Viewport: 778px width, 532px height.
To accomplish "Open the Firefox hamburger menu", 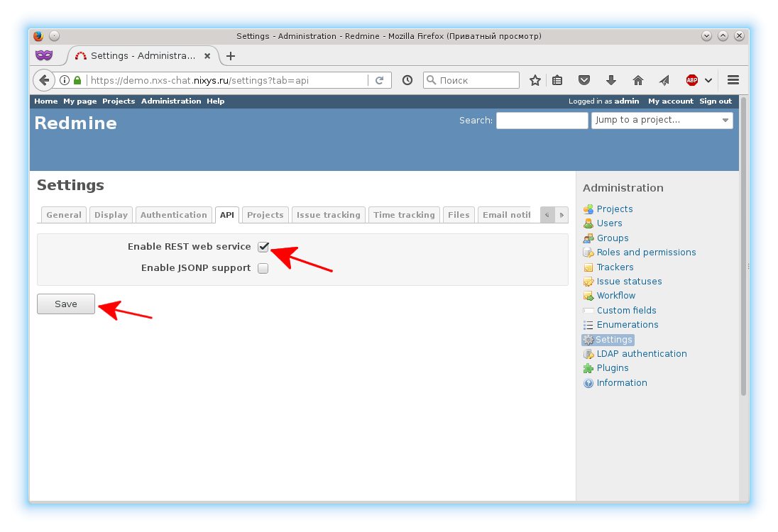I will [733, 80].
